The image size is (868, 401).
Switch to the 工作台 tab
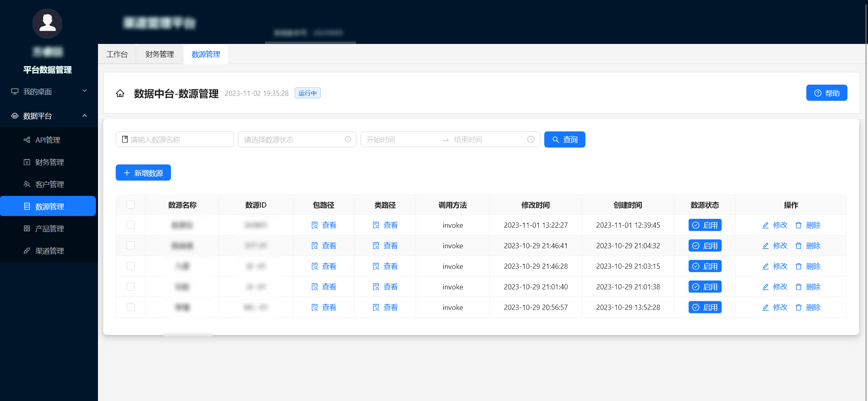pyautogui.click(x=117, y=54)
